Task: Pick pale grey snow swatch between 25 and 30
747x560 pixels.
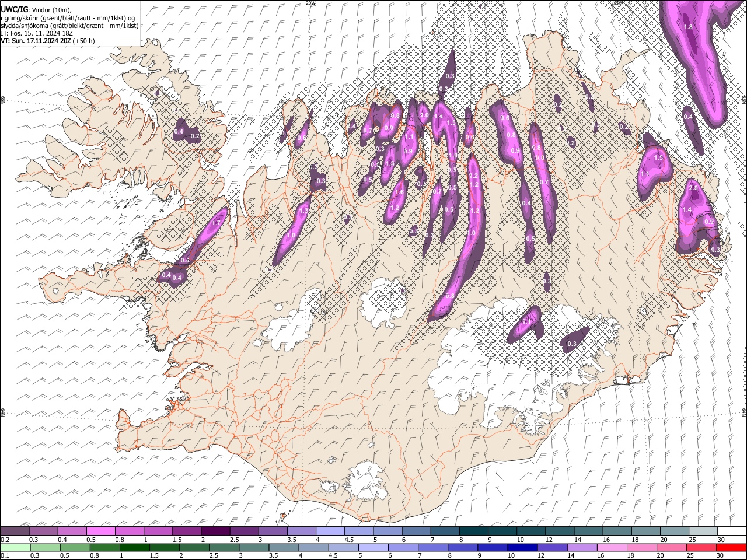Action: (x=703, y=531)
